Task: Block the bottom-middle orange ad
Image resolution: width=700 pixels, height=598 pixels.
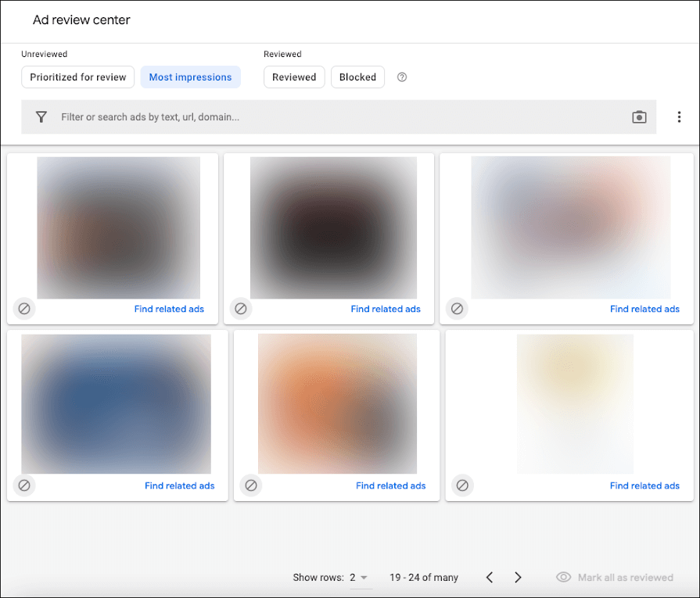Action: click(251, 485)
